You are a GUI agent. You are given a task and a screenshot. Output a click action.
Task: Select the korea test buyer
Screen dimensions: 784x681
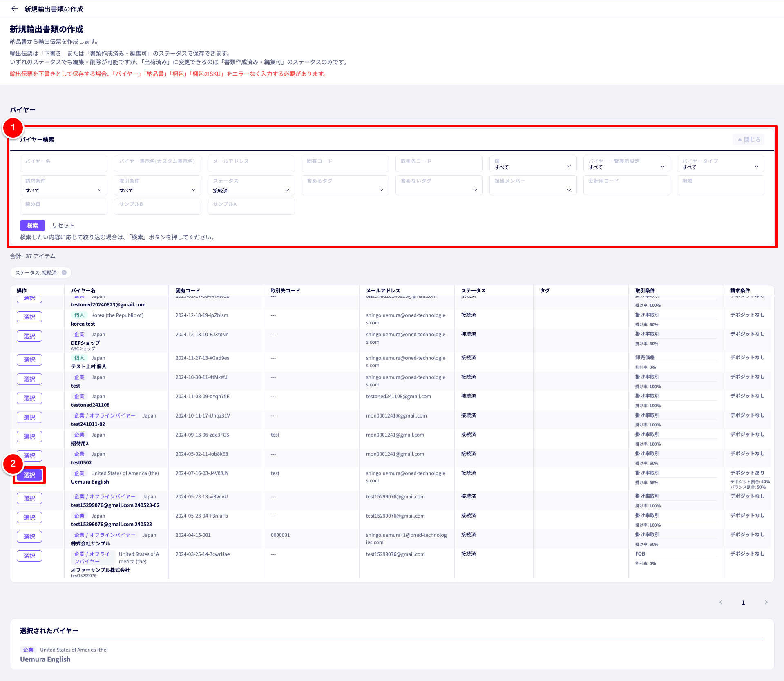(x=29, y=317)
